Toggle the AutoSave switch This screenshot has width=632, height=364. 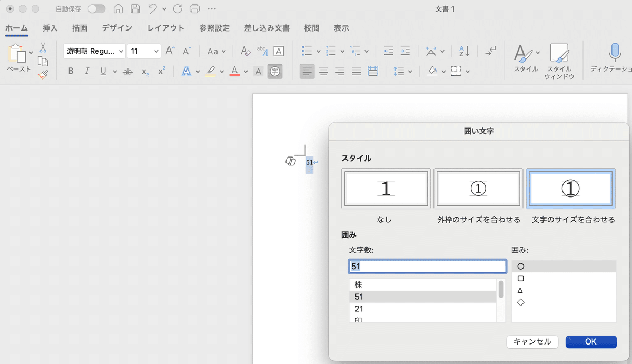coord(96,9)
